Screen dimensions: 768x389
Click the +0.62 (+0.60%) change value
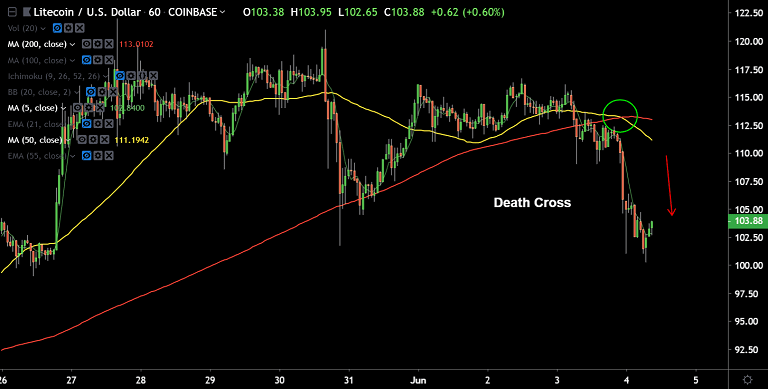pyautogui.click(x=468, y=12)
